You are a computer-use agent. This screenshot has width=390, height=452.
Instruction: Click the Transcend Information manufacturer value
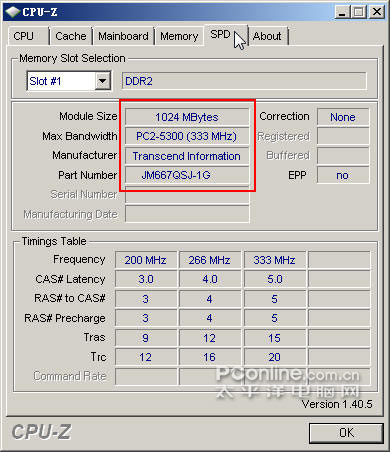[187, 156]
